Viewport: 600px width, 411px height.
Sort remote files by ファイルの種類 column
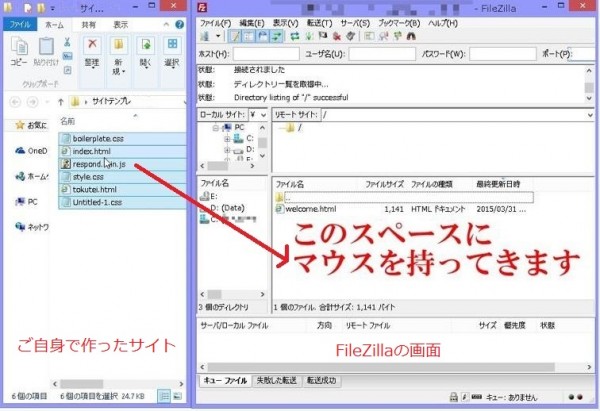click(432, 184)
